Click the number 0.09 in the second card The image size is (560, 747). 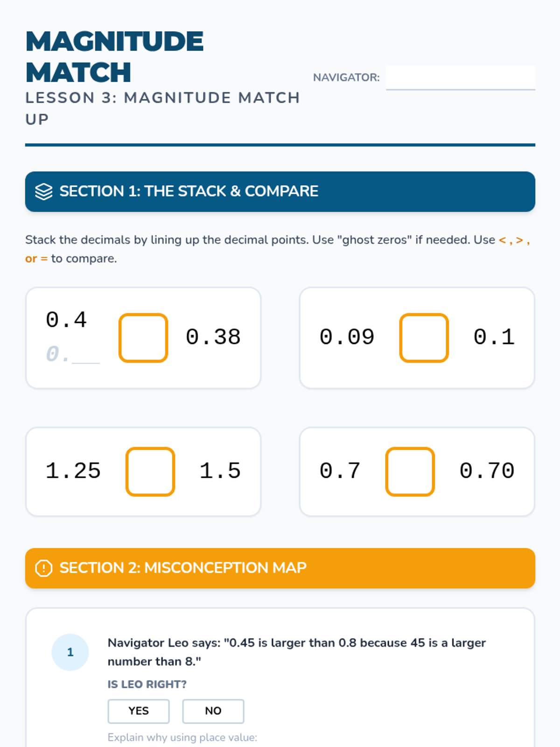pos(347,337)
